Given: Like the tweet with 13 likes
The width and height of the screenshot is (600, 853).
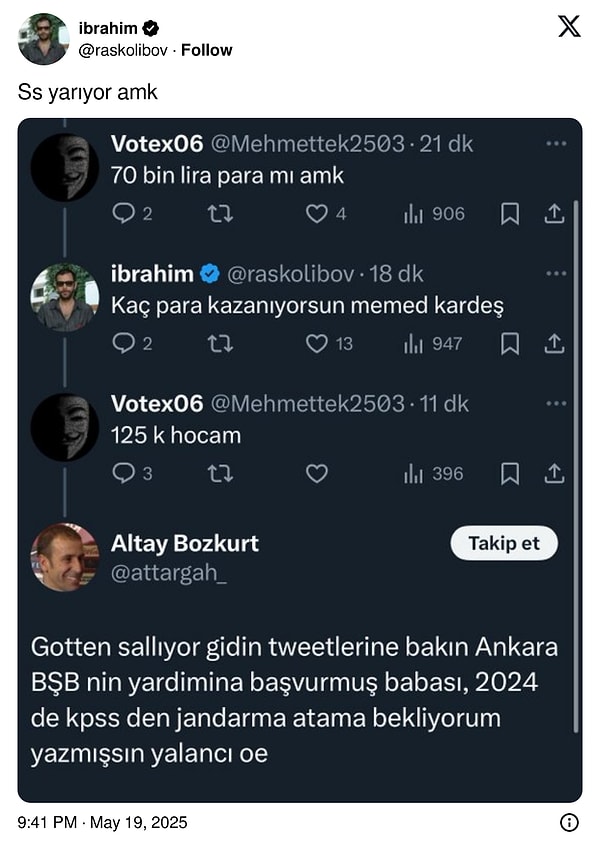Looking at the screenshot, I should [317, 343].
